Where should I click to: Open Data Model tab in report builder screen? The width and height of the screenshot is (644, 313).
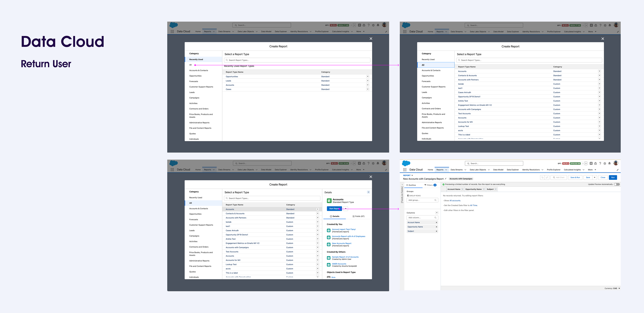coord(498,170)
